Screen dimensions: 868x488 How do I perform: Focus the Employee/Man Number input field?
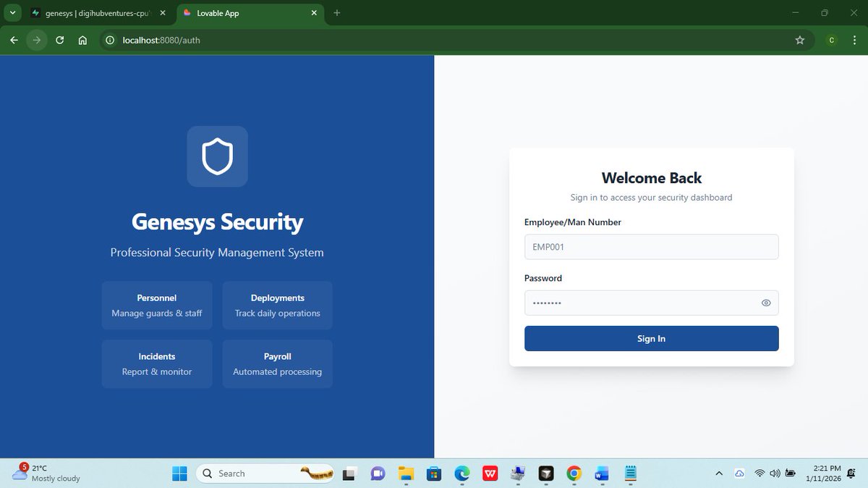[x=651, y=247]
